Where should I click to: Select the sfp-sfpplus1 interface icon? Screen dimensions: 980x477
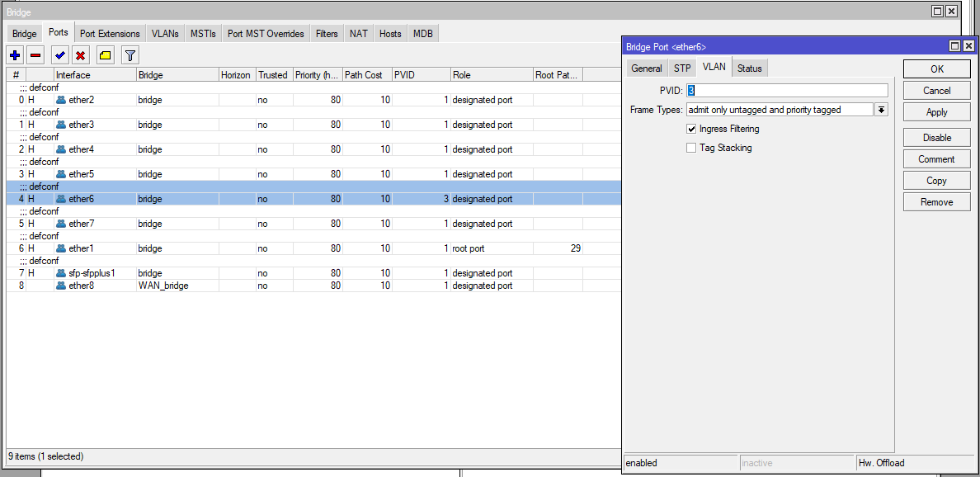[x=61, y=273]
